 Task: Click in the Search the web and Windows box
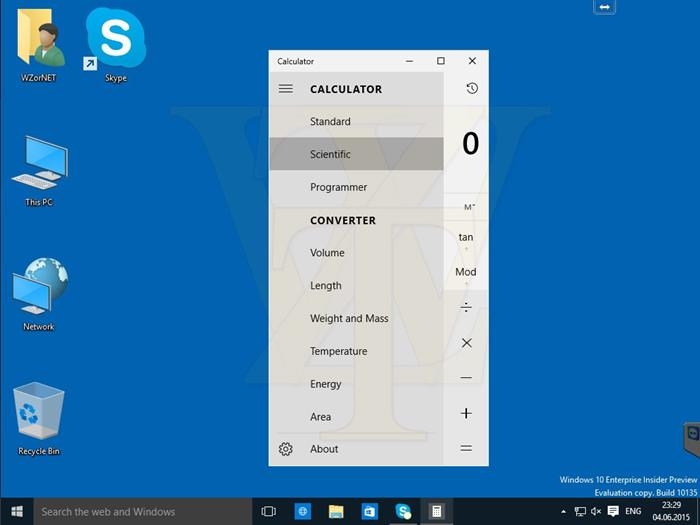pos(142,511)
